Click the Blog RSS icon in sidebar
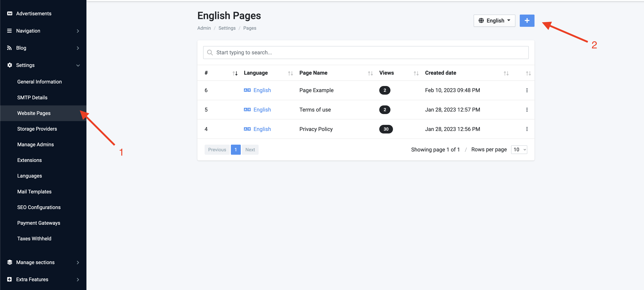The image size is (644, 290). (x=10, y=48)
